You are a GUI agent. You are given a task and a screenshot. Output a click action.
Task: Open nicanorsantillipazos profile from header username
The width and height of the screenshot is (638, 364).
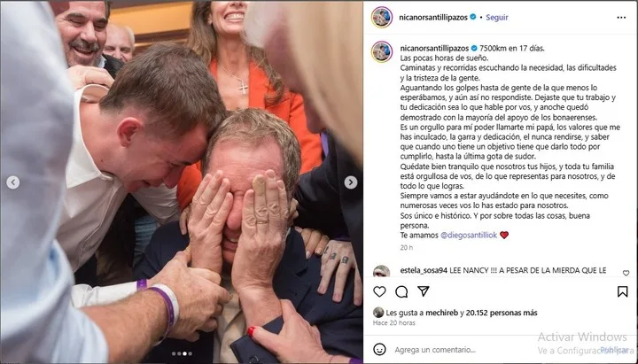(433, 18)
